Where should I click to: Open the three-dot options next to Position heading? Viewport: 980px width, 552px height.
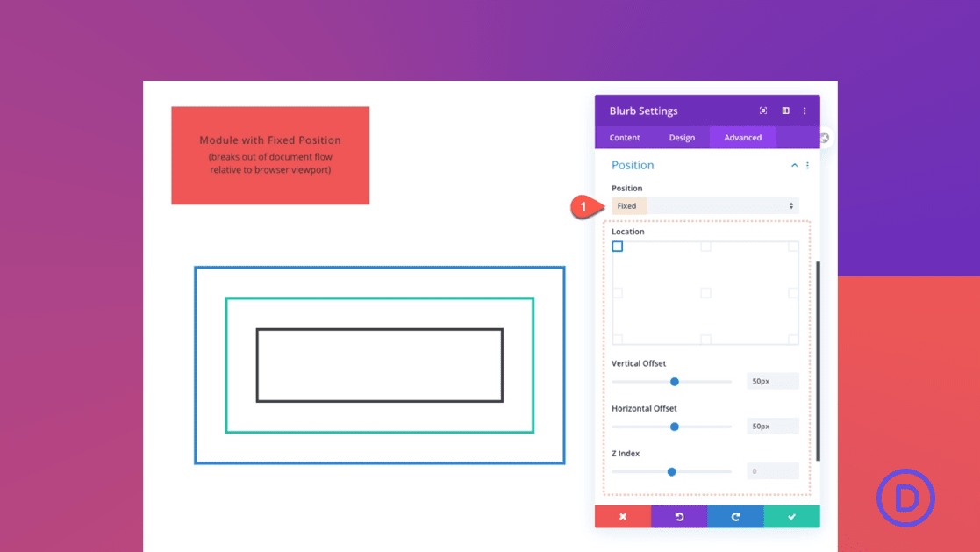[x=807, y=165]
